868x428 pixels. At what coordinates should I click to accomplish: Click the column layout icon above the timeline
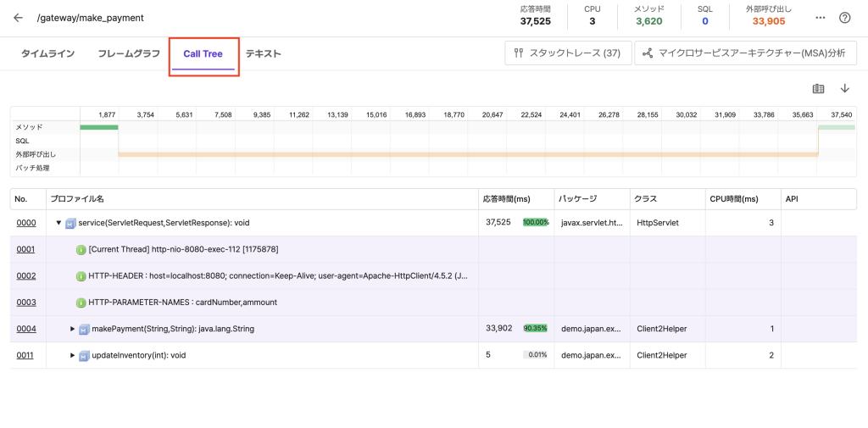click(x=818, y=88)
